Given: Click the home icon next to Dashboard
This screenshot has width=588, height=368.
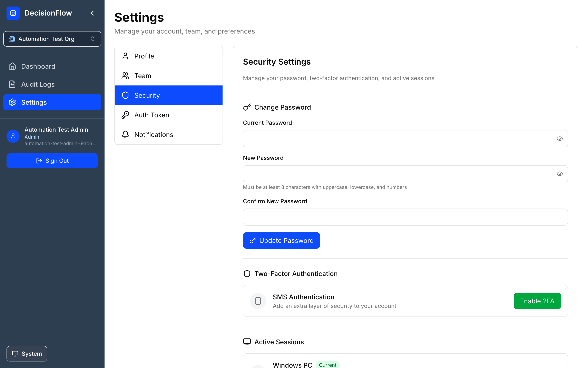Looking at the screenshot, I should [x=12, y=66].
